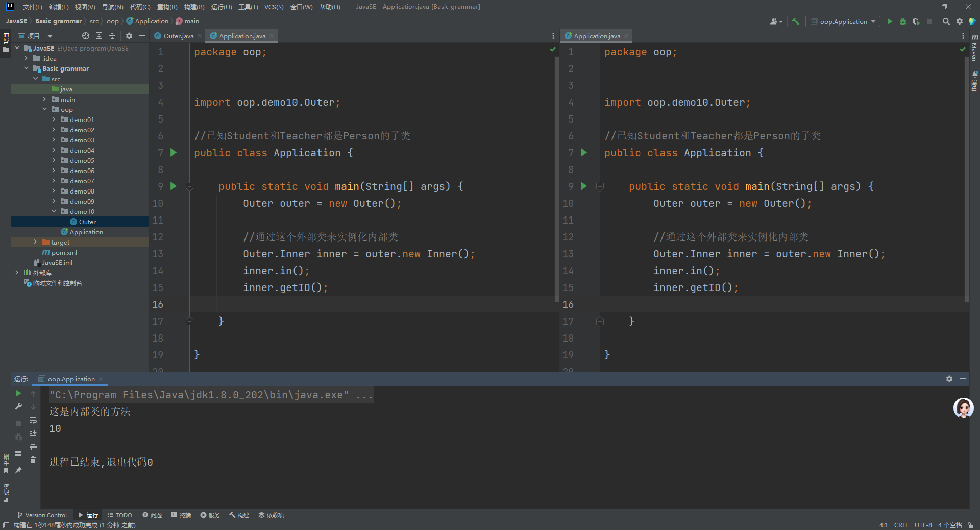Open the 问题 problems tool window
Image resolution: width=980 pixels, height=530 pixels.
tap(152, 515)
